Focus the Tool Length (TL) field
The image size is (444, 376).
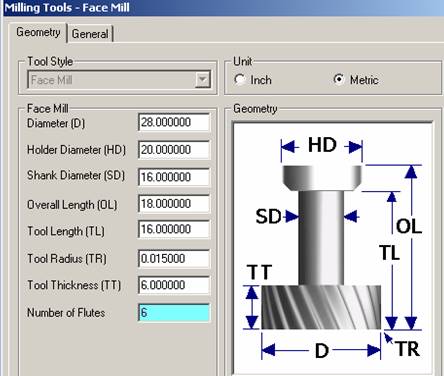[174, 229]
